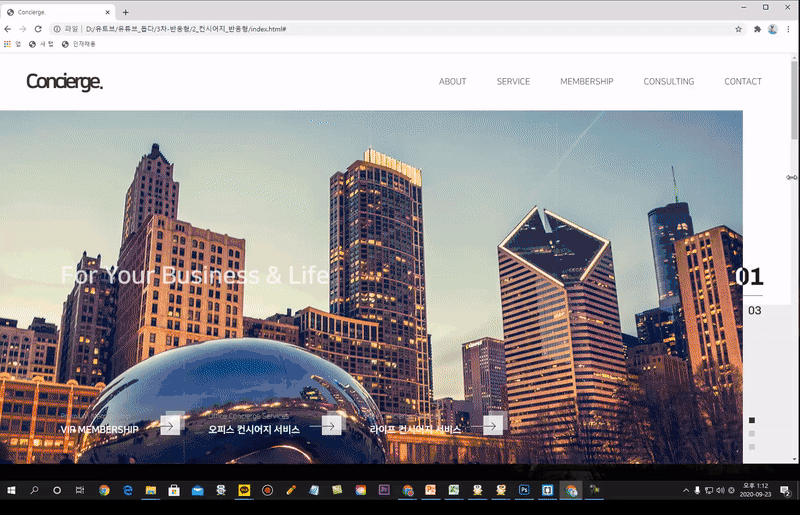Click the address bar URL field
Viewport: 800px width, 515px height.
coord(398,29)
